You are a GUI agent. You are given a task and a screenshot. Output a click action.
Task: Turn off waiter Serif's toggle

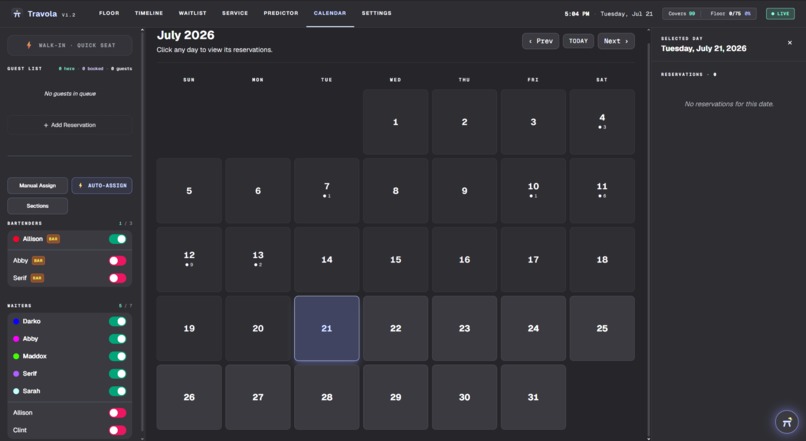coord(117,374)
